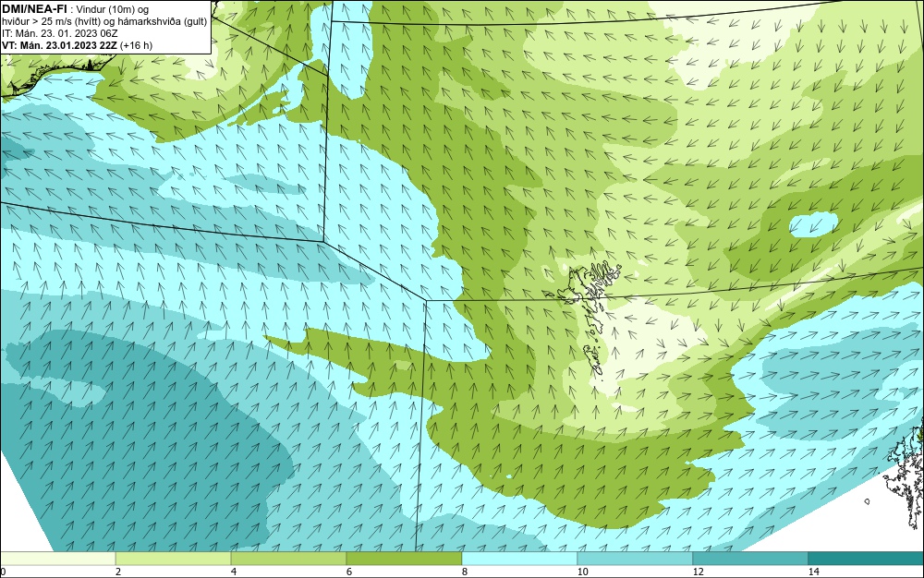The image size is (924, 578).
Task: Click the "VT: Mán. 23.01.2023 22Z" valid time
Action: click(59, 45)
